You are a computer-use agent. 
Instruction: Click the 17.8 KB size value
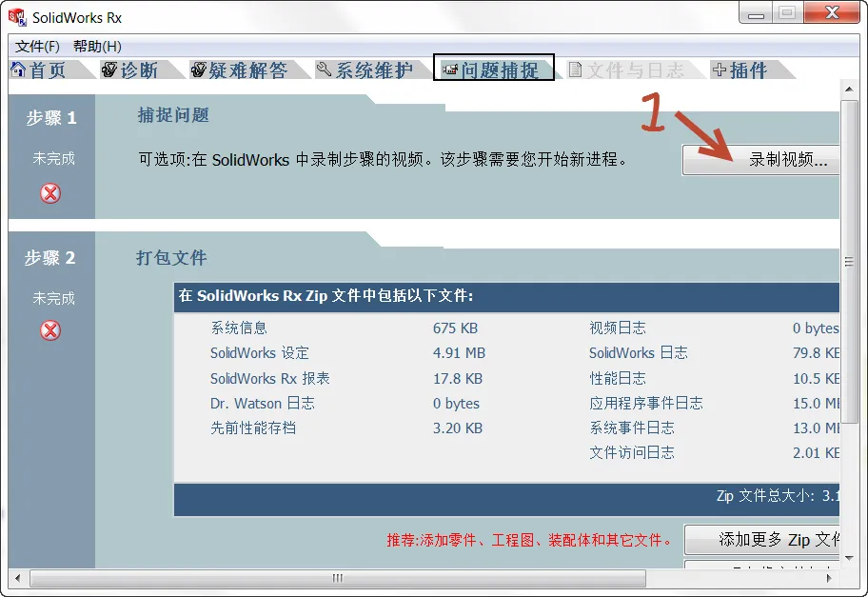click(458, 379)
